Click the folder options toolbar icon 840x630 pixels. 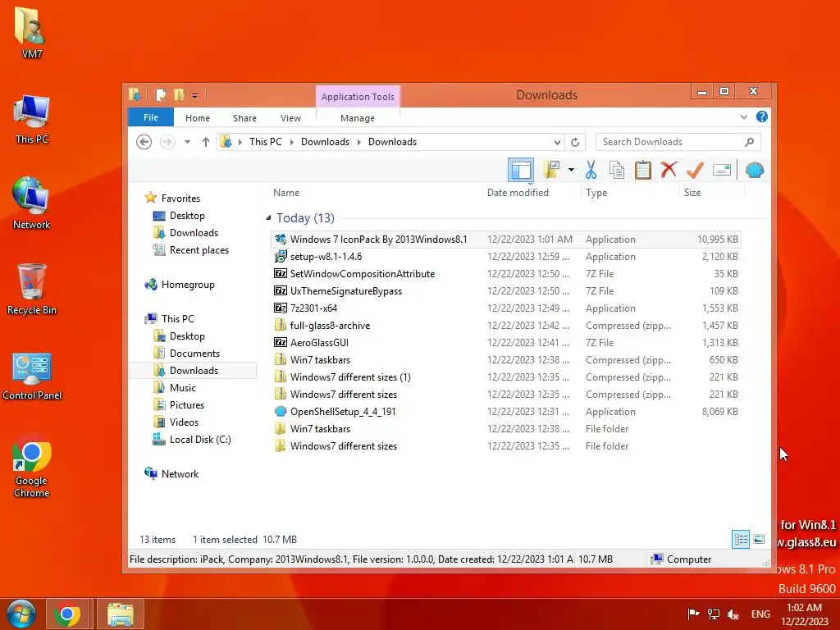[x=551, y=171]
